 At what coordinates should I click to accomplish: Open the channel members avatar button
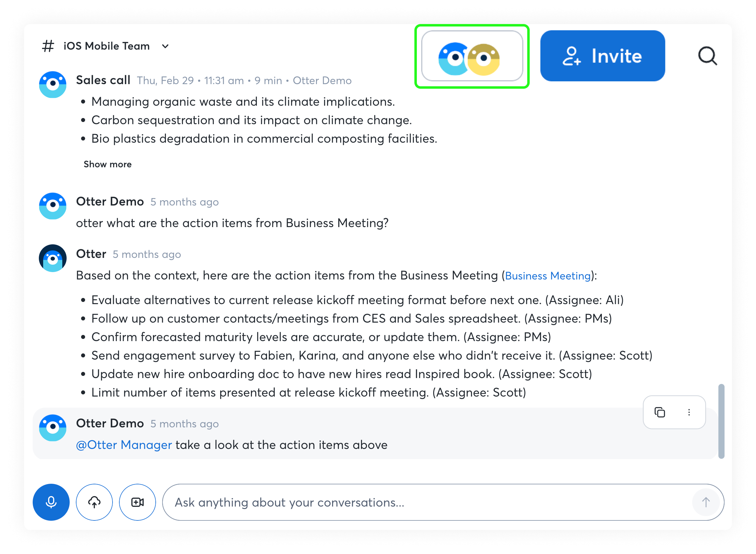472,56
